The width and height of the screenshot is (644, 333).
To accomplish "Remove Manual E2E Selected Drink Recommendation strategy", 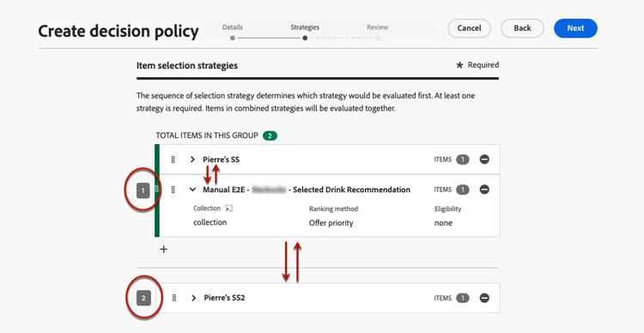I will [484, 190].
